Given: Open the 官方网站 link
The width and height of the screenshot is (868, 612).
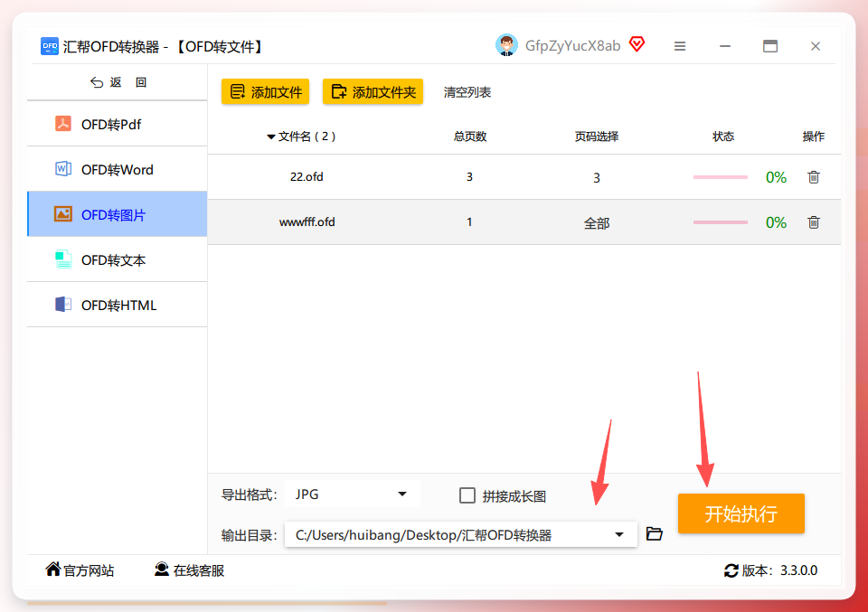Looking at the screenshot, I should click(80, 570).
